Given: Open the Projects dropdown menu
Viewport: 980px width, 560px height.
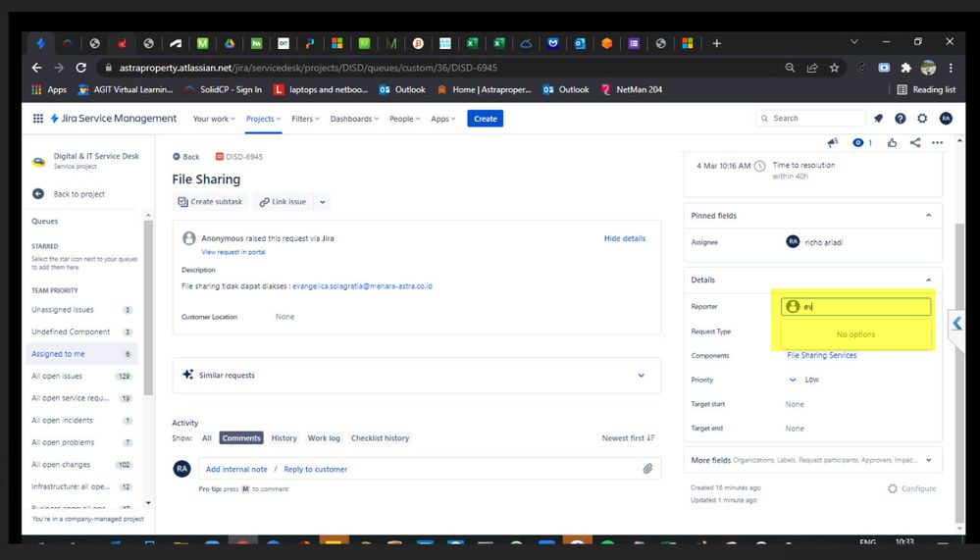Looking at the screenshot, I should [263, 119].
